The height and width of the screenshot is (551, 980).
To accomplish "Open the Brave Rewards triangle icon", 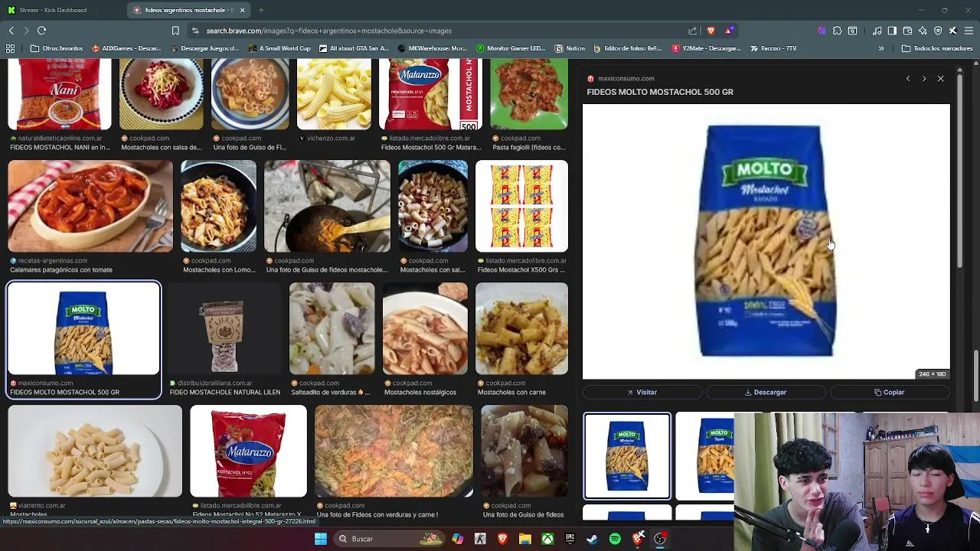I will coord(730,31).
